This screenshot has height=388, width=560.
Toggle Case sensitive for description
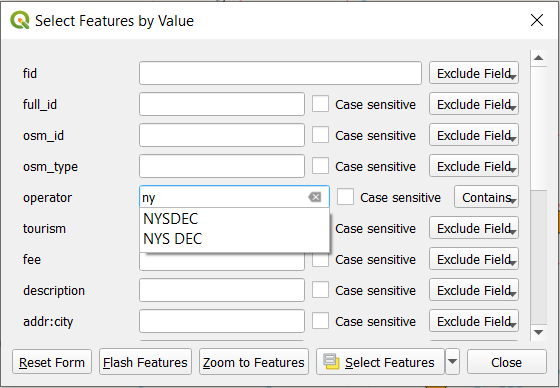pyautogui.click(x=320, y=290)
